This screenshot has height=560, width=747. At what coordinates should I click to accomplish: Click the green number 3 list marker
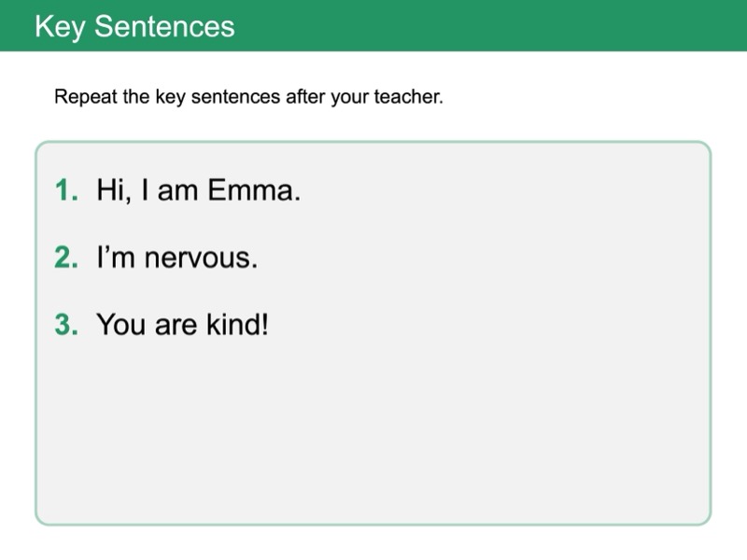65,325
